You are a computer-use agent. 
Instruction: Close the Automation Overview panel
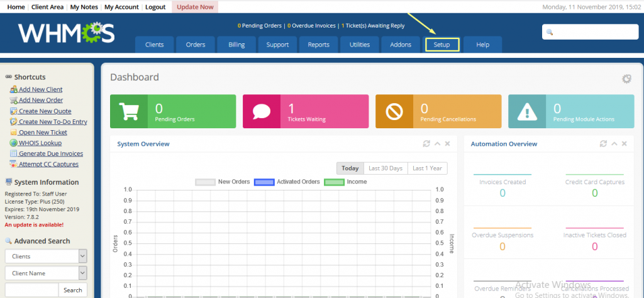tap(624, 144)
